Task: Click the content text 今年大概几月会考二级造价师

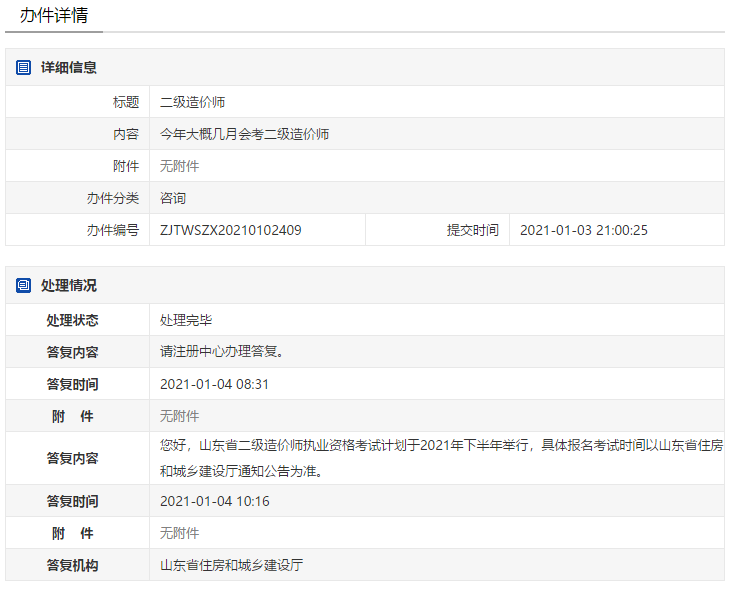Action: click(245, 134)
